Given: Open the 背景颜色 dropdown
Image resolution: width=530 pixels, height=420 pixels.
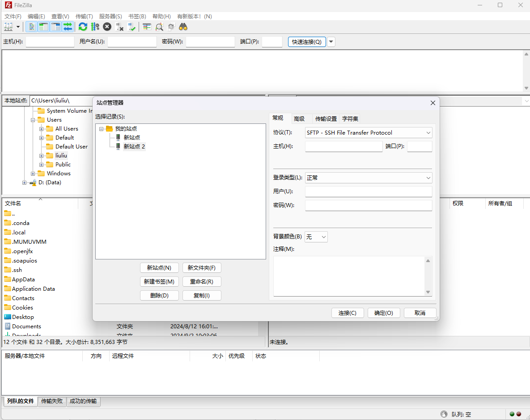Looking at the screenshot, I should pos(324,237).
